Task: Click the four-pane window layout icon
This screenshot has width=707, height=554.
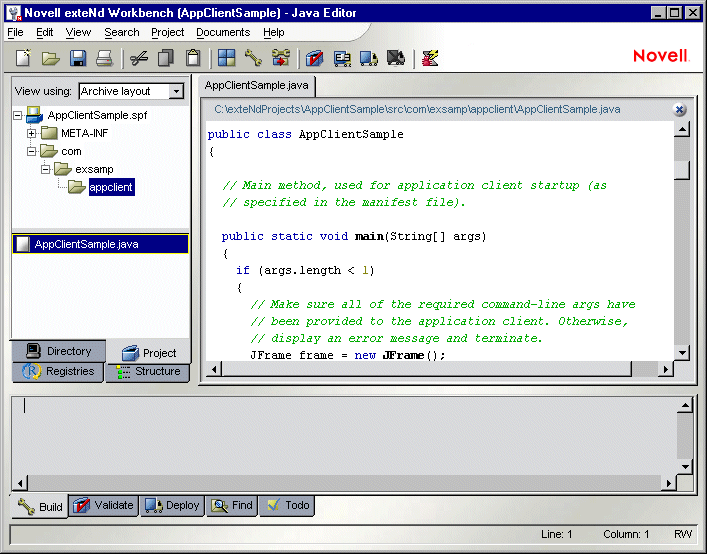Action: point(226,58)
